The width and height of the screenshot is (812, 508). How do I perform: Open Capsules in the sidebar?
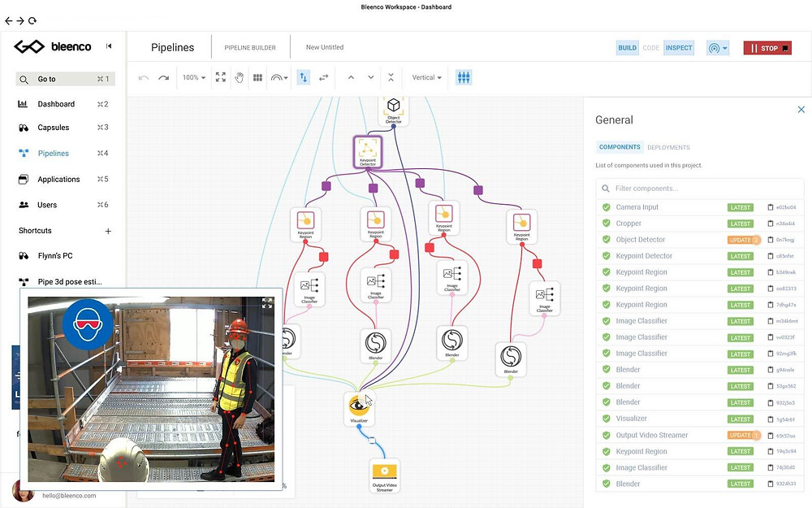click(54, 128)
